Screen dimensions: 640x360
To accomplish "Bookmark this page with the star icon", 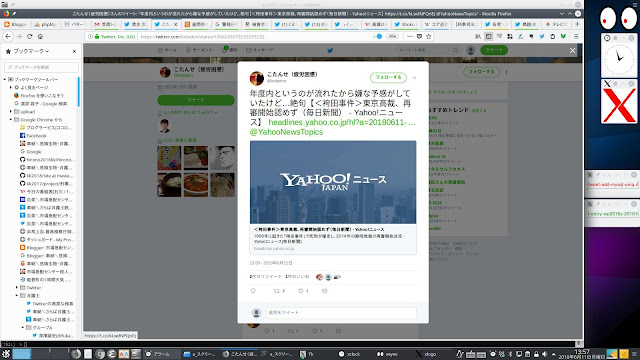I will click(429, 36).
